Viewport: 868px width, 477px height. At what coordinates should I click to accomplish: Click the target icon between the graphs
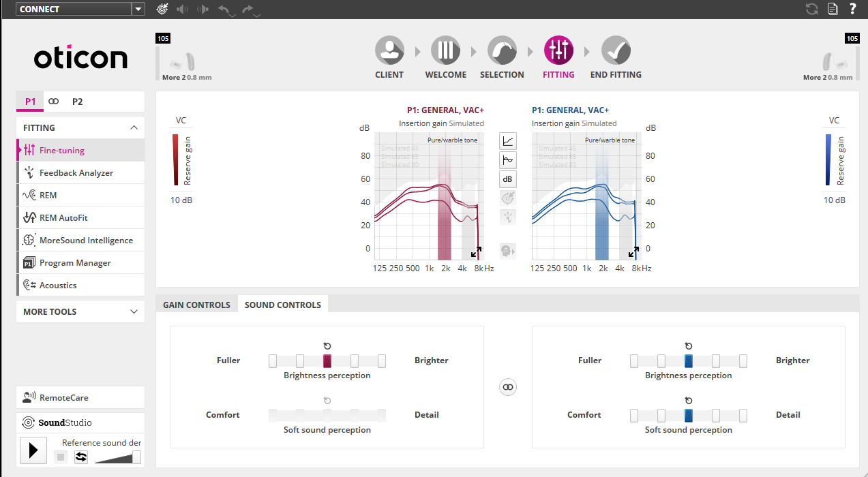[508, 198]
